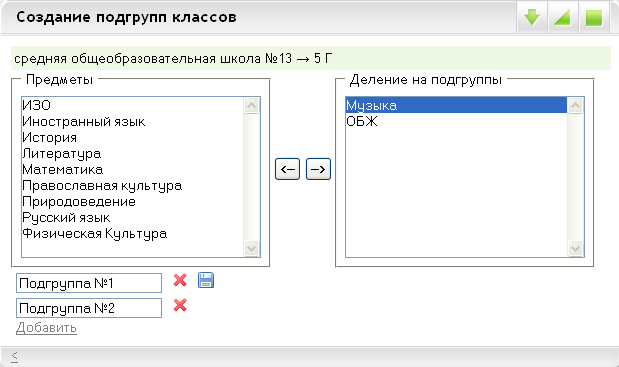Screen dimensions: 619x367
Task: Select Православная культура in subjects list
Action: [133, 186]
